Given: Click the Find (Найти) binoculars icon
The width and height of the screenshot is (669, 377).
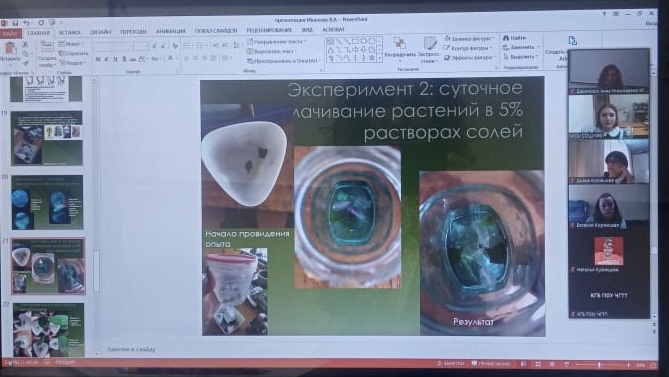Looking at the screenshot, I should click(x=506, y=38).
